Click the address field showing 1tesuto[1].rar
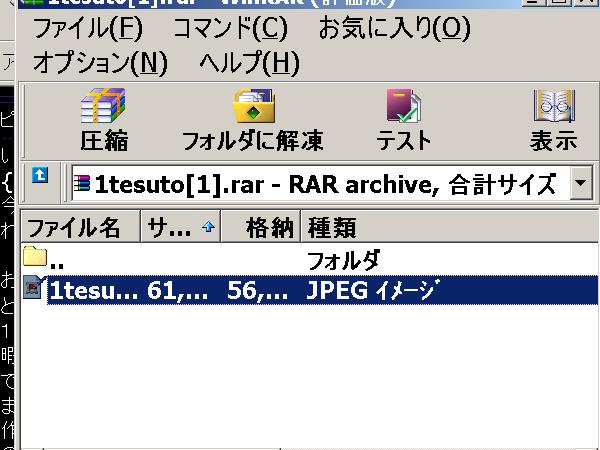Image resolution: width=600 pixels, height=450 pixels. coord(321,184)
